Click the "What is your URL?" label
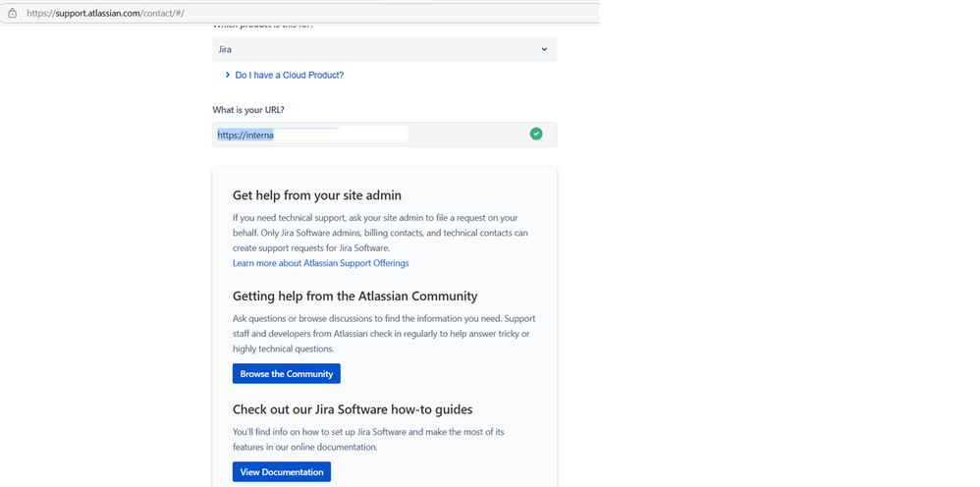 click(248, 110)
